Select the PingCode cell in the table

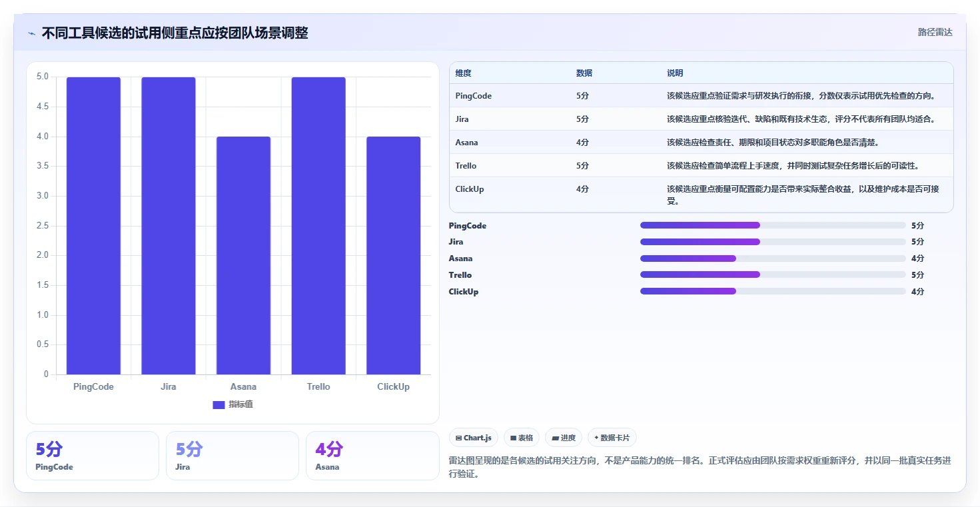(474, 96)
